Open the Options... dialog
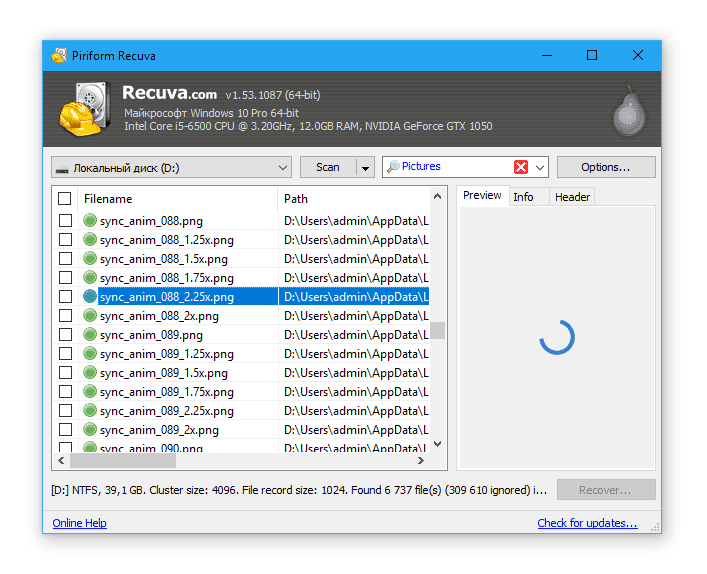This screenshot has height=574, width=707. pyautogui.click(x=606, y=167)
